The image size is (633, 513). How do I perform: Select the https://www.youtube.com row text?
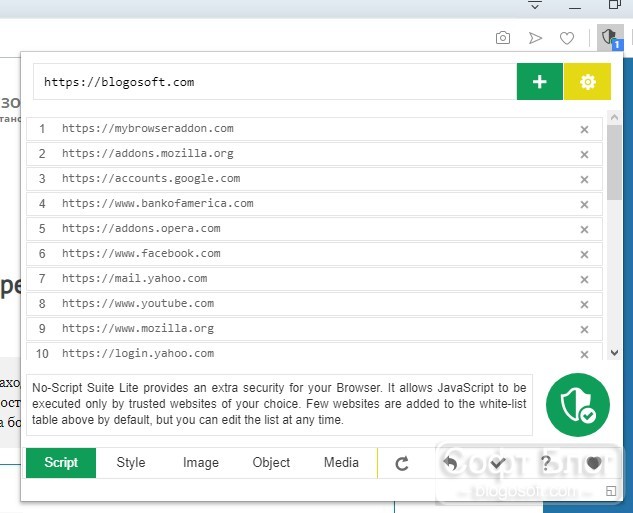pyautogui.click(x=138, y=304)
